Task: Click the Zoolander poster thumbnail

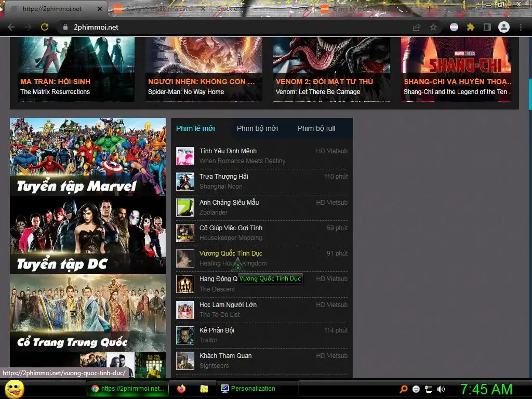Action: [x=185, y=207]
